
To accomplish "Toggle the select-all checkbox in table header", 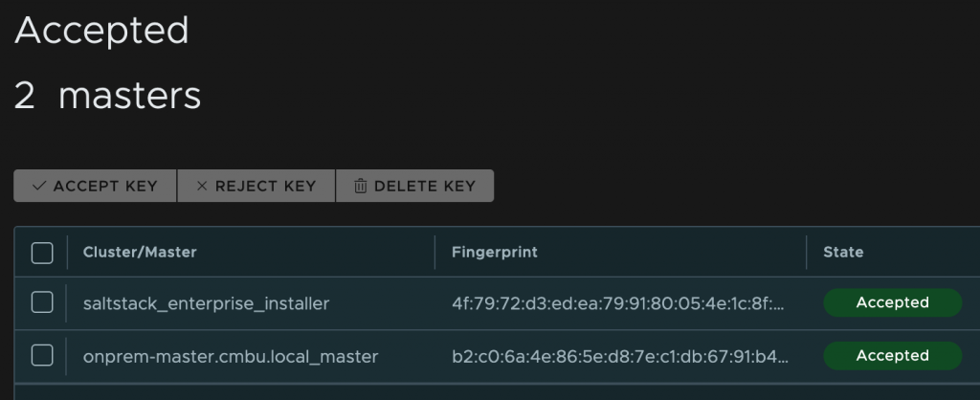I will [42, 253].
